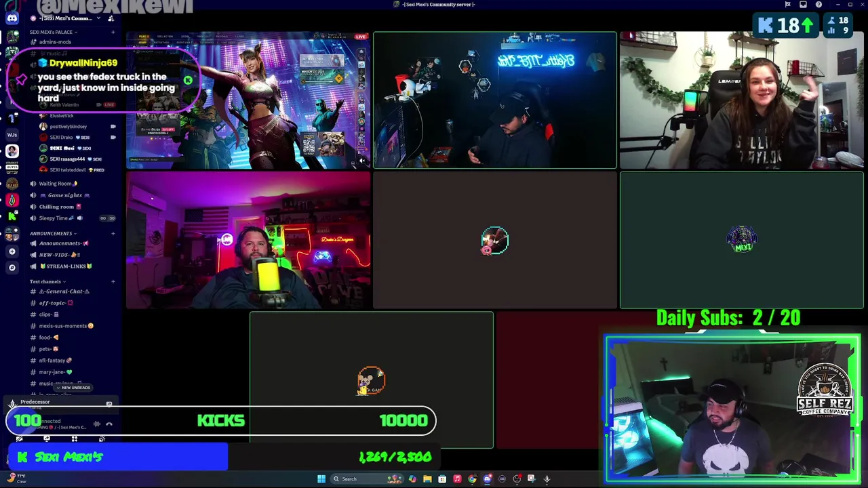
Task: Focus the neon-sign webcam tile
Action: [495, 100]
